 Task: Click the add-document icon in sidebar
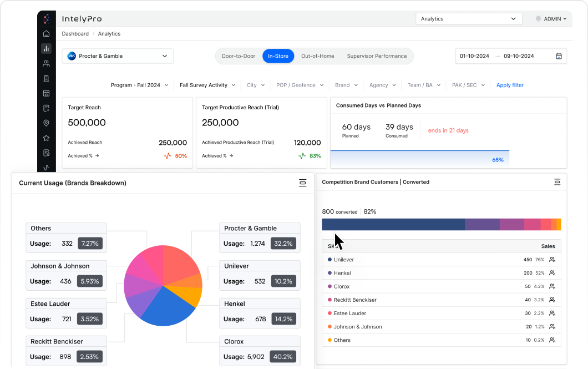click(x=46, y=108)
